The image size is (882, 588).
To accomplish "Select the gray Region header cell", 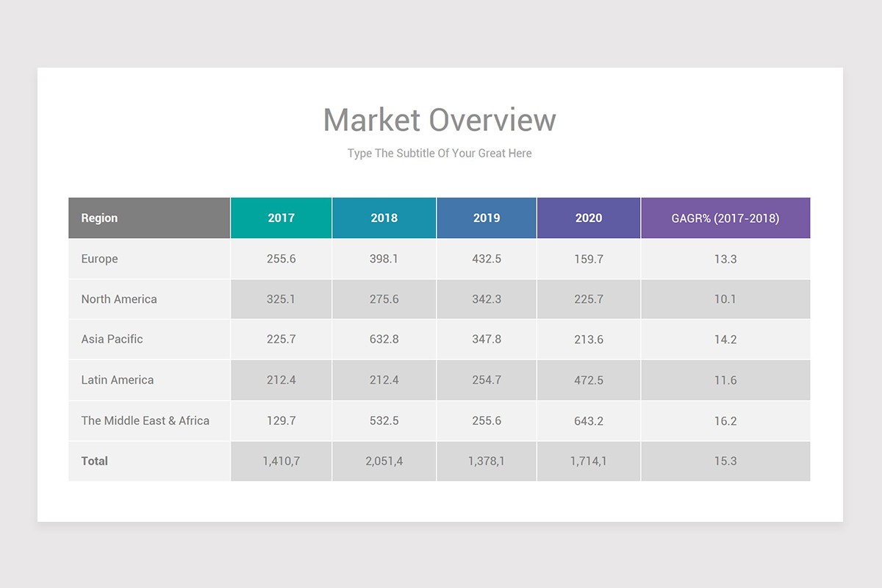I will 99,218.
